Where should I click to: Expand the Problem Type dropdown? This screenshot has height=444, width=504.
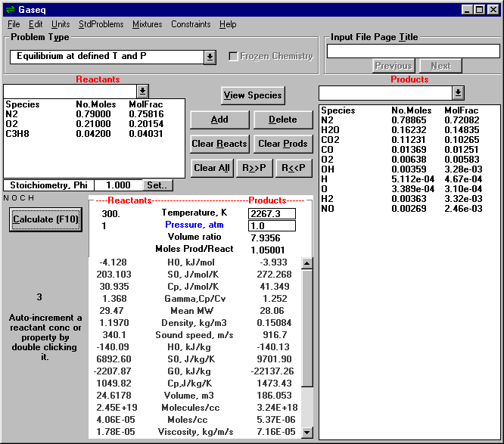(210, 57)
